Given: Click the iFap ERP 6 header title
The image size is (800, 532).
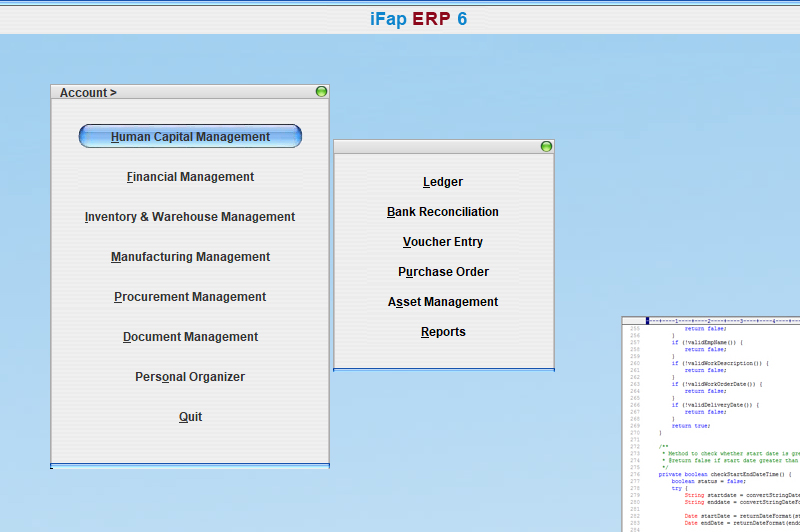Looking at the screenshot, I should pos(418,19).
